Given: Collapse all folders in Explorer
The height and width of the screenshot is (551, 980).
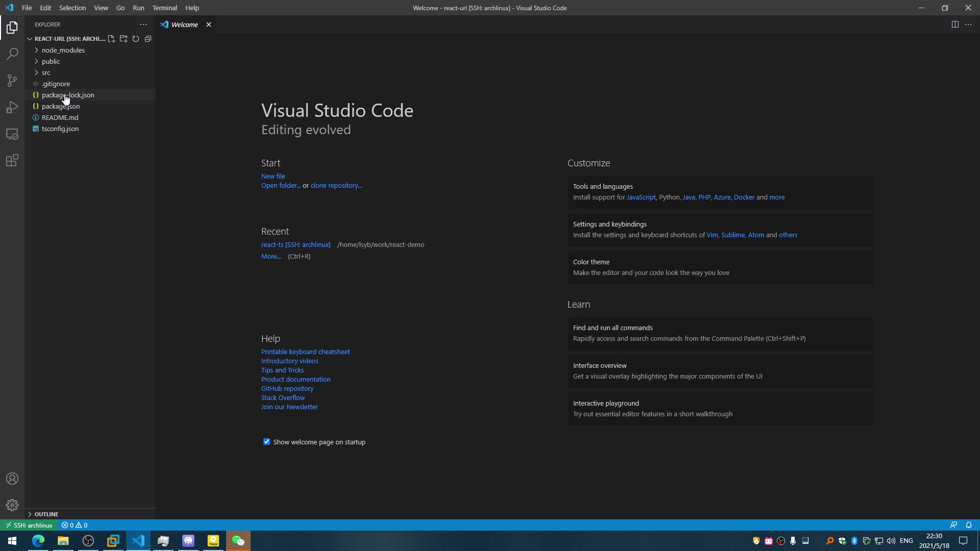Looking at the screenshot, I should pos(148,39).
